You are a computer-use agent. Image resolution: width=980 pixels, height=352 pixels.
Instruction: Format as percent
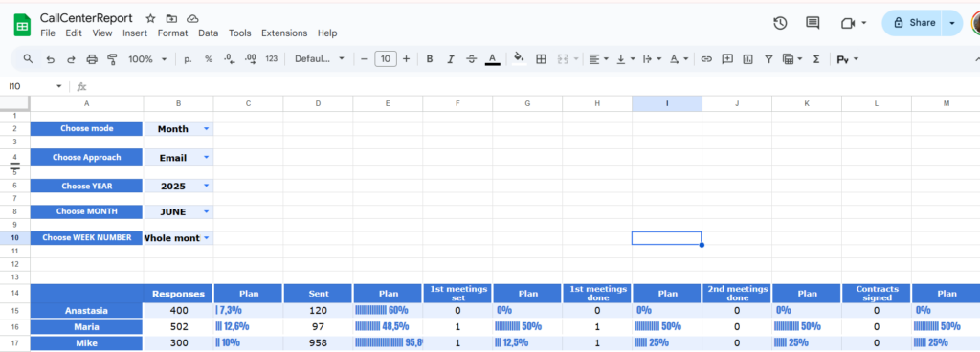[209, 59]
